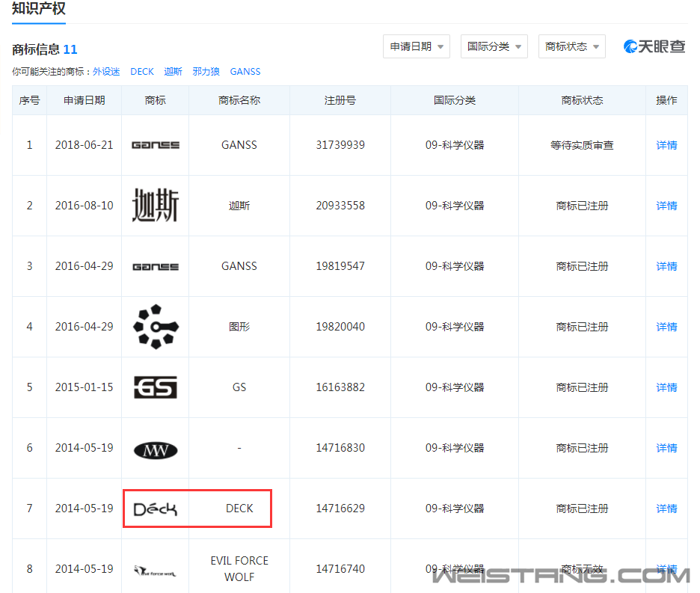700x593 pixels.
Task: Click the 外设迷 related trademark link
Action: [107, 71]
